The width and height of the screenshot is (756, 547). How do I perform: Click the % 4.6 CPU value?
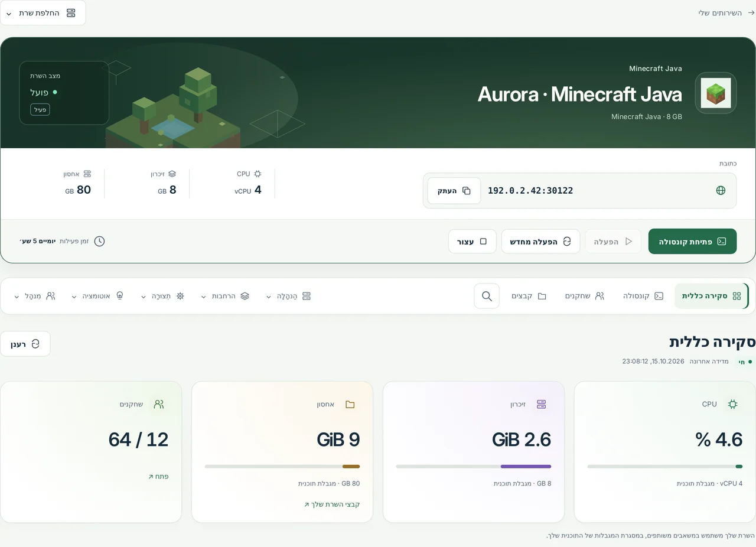click(719, 439)
